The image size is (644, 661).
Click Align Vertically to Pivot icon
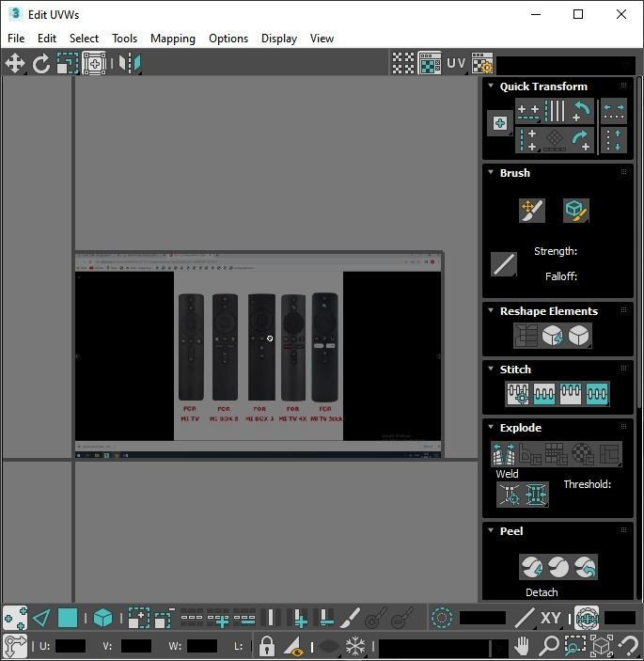(528, 140)
